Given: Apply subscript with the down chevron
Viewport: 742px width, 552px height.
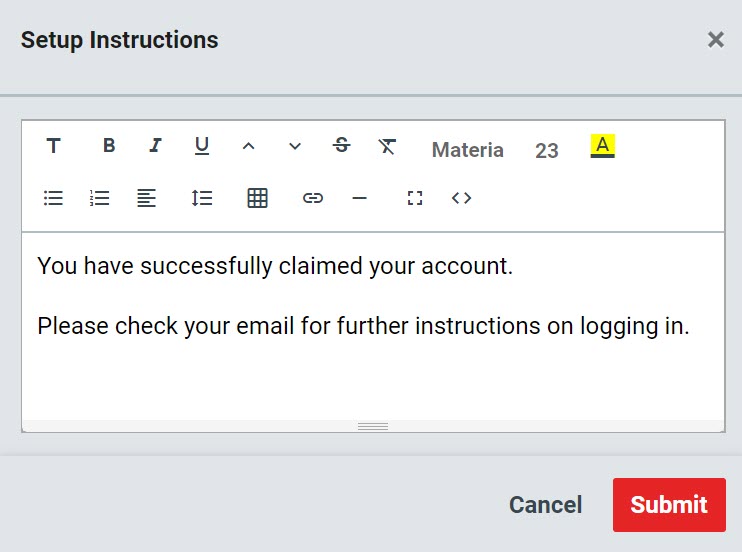Looking at the screenshot, I should point(295,146).
